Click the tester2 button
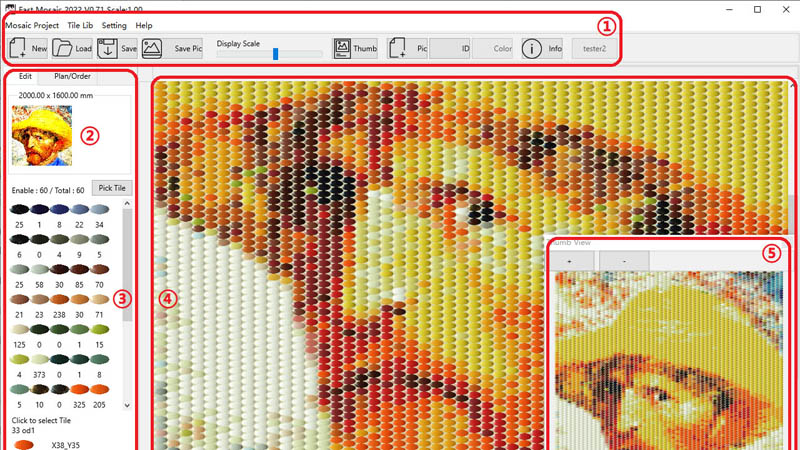The width and height of the screenshot is (800, 450). pos(594,48)
